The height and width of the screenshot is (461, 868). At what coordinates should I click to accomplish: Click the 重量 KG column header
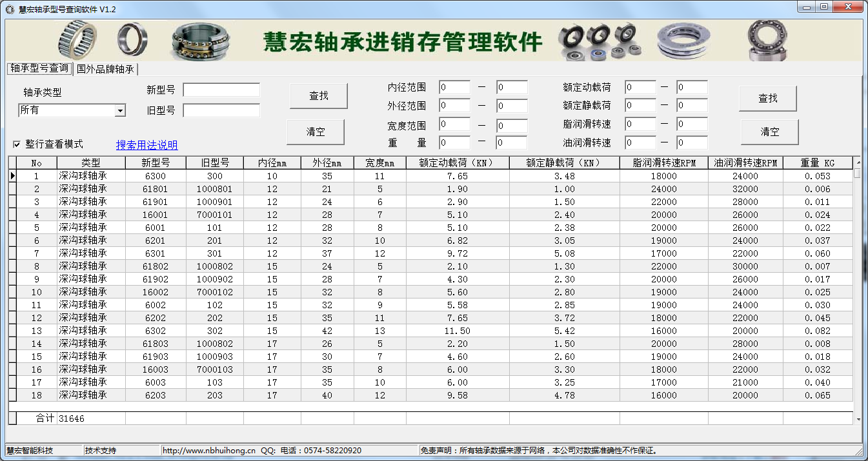coord(818,162)
